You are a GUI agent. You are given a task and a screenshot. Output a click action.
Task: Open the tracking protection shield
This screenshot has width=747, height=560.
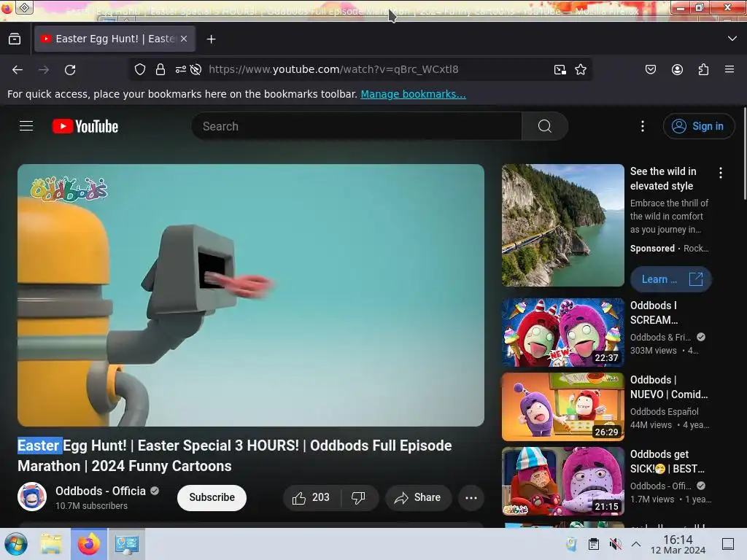tap(139, 69)
